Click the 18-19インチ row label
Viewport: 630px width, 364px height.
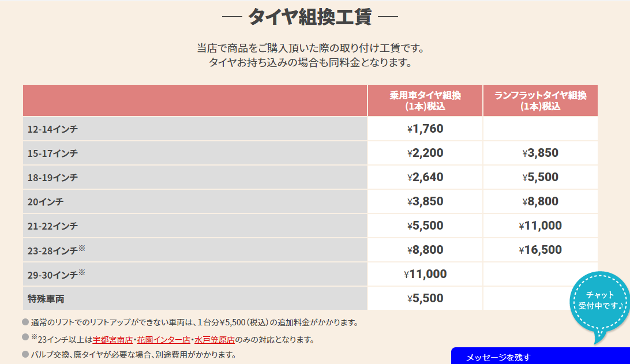click(52, 178)
